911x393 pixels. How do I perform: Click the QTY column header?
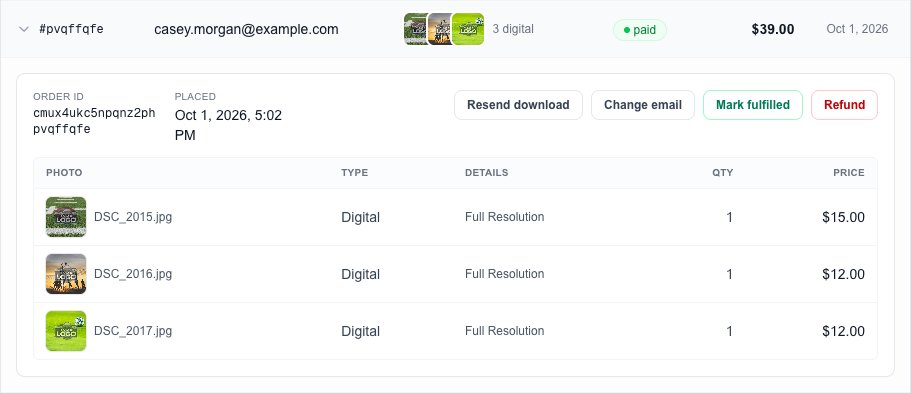pyautogui.click(x=723, y=173)
